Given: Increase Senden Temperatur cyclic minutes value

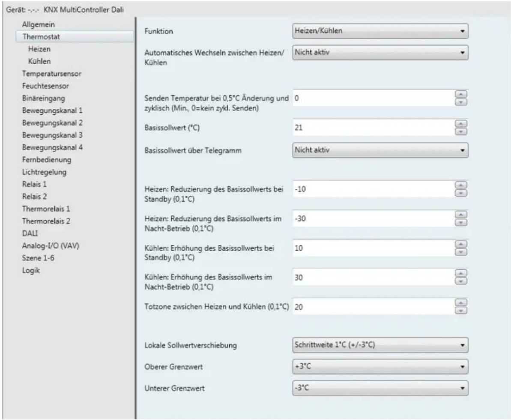Looking at the screenshot, I should pyautogui.click(x=461, y=94).
